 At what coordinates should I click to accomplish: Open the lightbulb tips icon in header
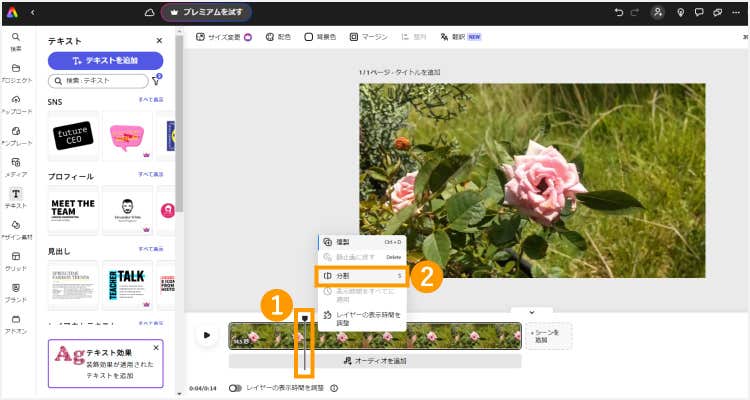pos(681,12)
